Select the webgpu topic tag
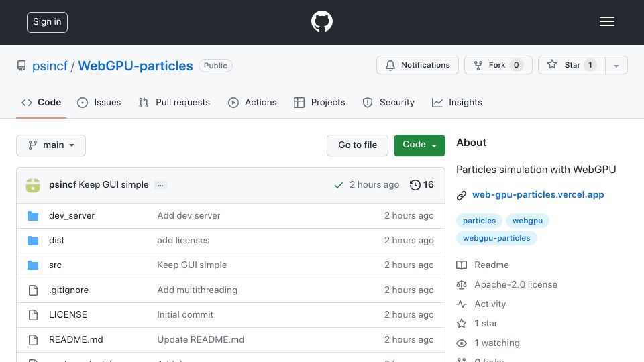The width and height of the screenshot is (644, 362). click(x=527, y=221)
